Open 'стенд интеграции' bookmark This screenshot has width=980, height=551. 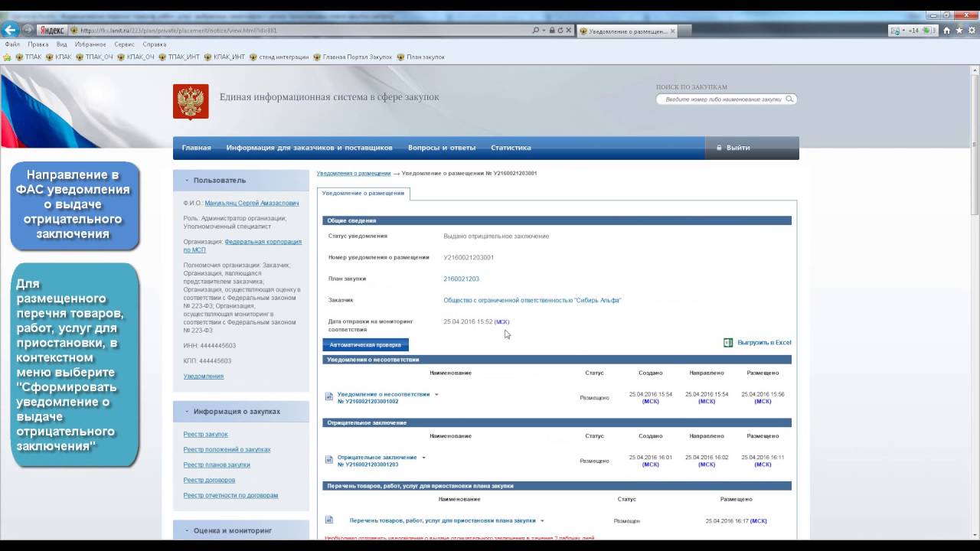(x=279, y=57)
